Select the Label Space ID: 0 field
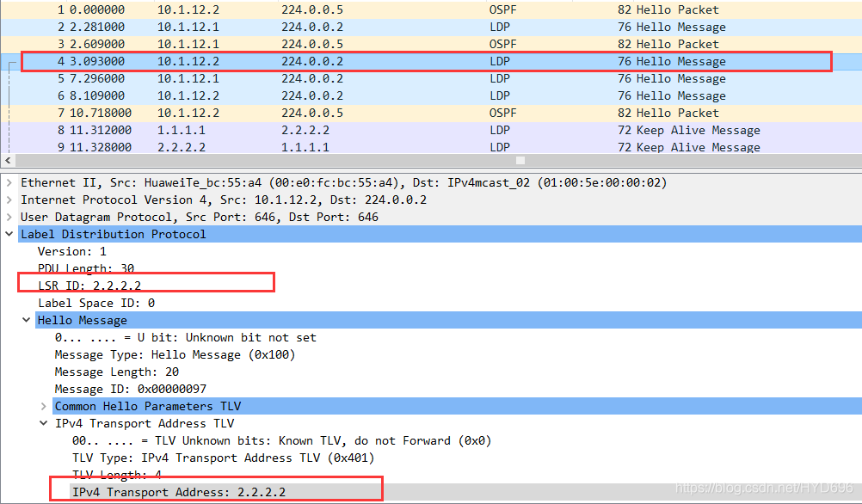The width and height of the screenshot is (862, 504). [96, 303]
